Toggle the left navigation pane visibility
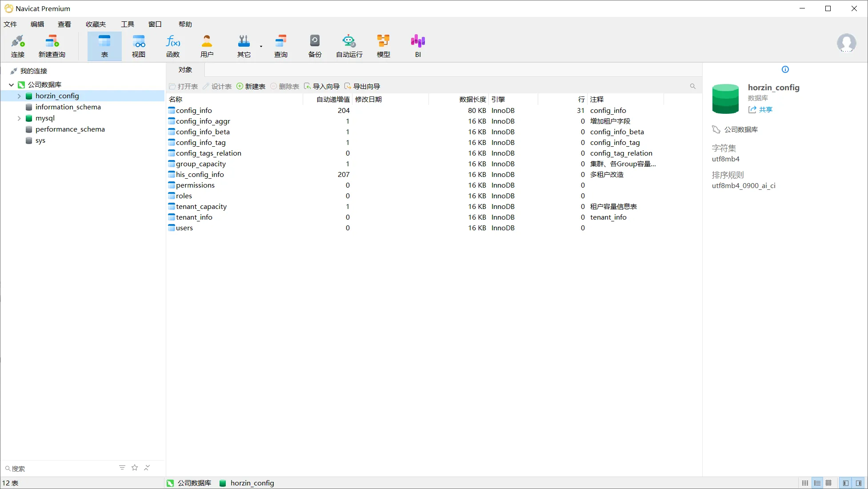Image resolution: width=868 pixels, height=489 pixels. coord(846,483)
